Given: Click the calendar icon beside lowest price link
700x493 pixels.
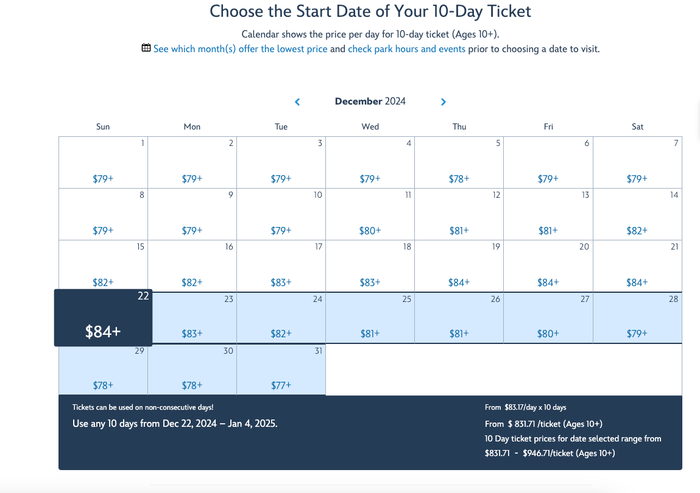Looking at the screenshot, I should point(146,48).
